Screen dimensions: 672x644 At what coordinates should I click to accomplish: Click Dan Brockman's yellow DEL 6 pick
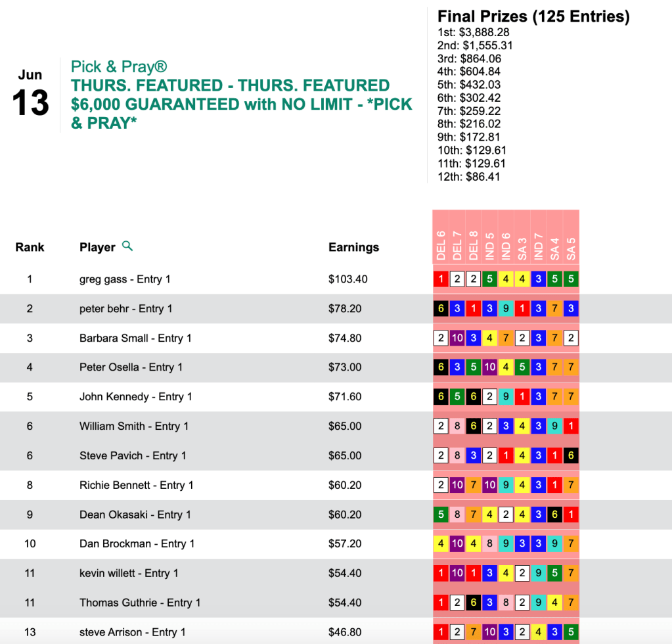pos(441,544)
